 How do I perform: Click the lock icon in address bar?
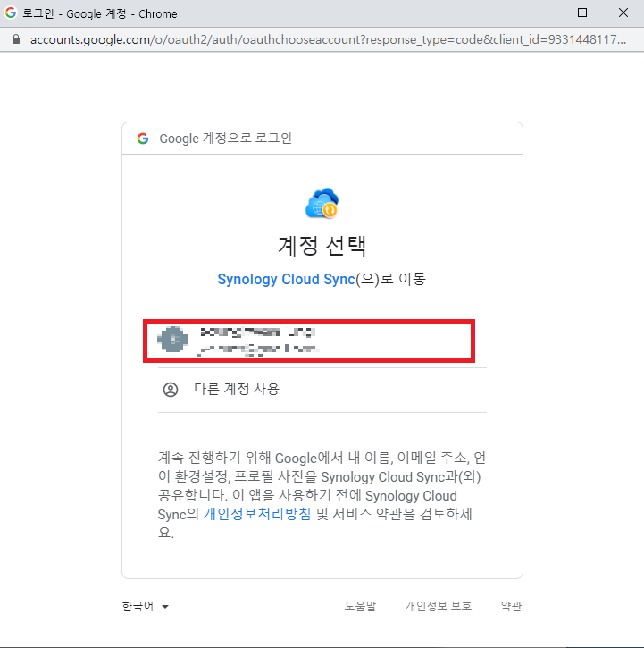click(16, 39)
